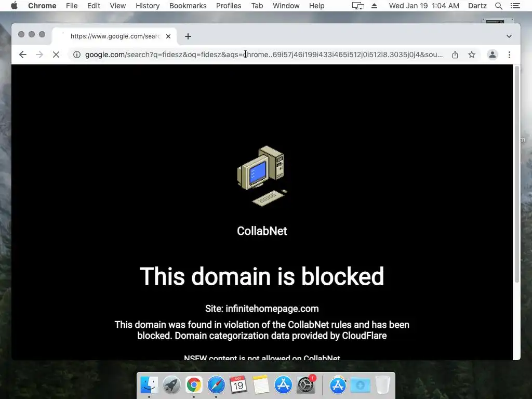Open the History menu
Image resolution: width=532 pixels, height=399 pixels.
point(148,6)
